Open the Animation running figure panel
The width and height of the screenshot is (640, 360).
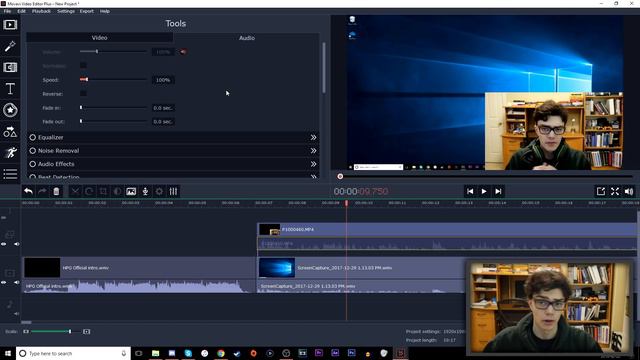click(10, 153)
